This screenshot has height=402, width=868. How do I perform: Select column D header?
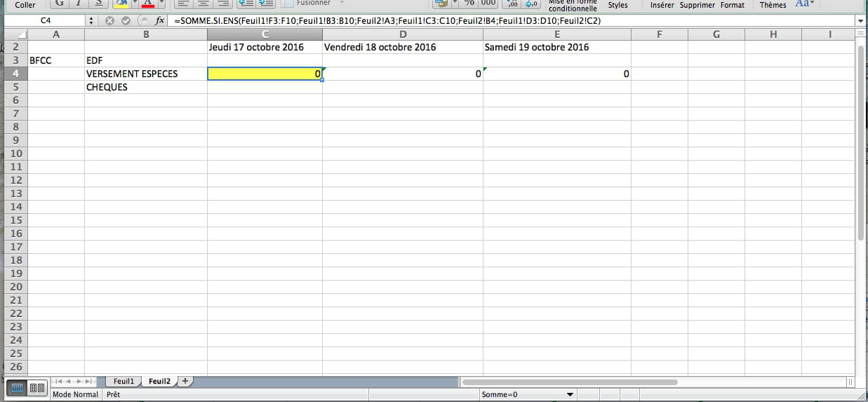403,34
